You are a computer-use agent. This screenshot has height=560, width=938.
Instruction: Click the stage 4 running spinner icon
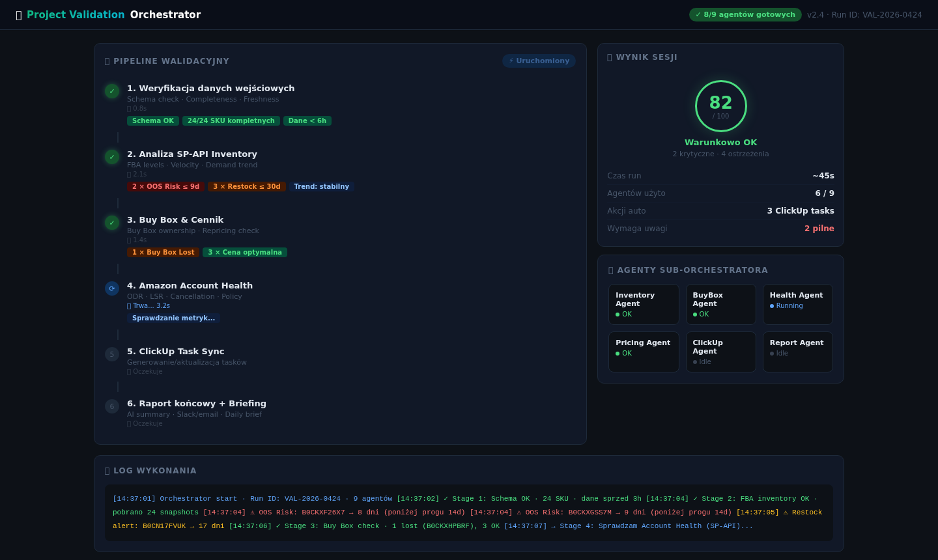[x=112, y=288]
